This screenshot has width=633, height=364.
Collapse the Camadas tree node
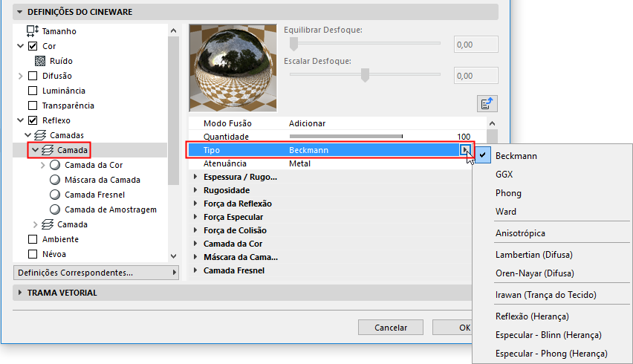point(27,135)
